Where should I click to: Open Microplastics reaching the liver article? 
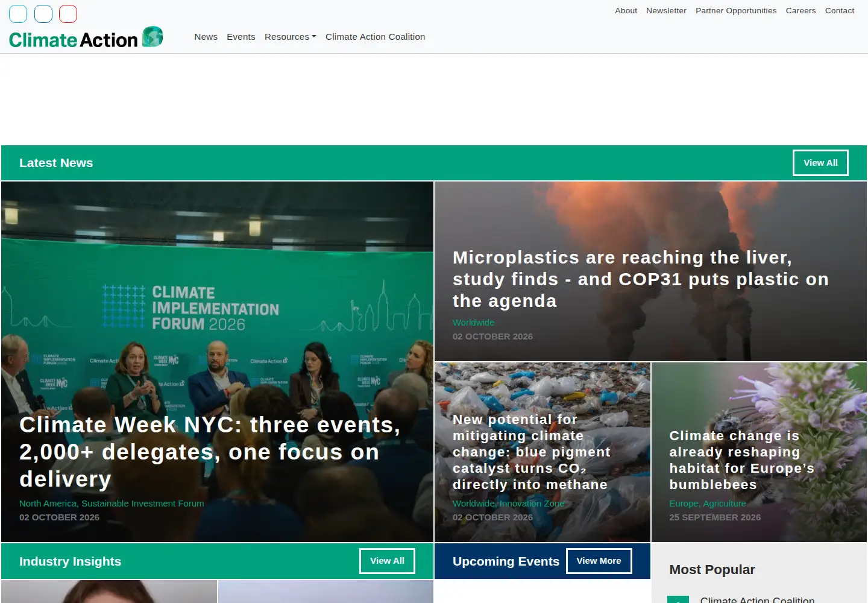641,279
